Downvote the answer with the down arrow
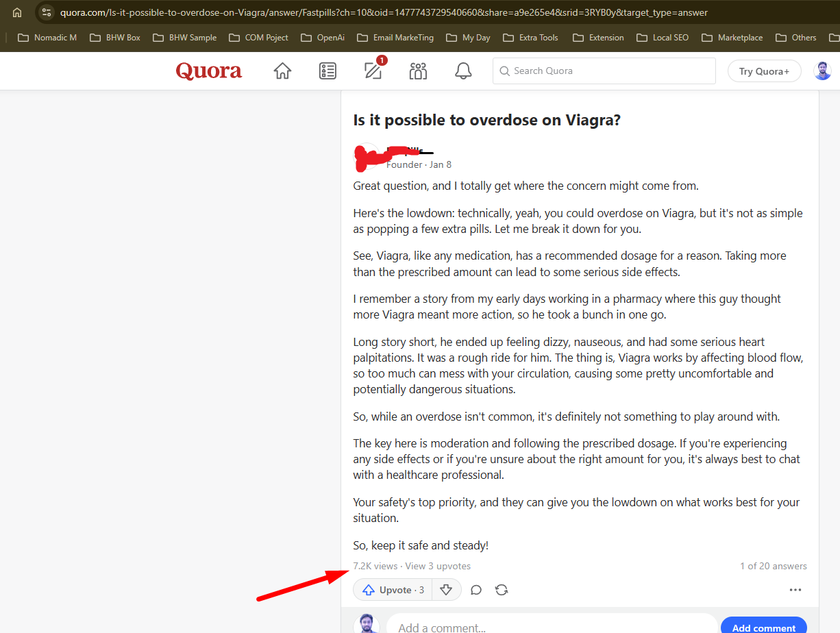Viewport: 840px width, 633px height. [447, 590]
